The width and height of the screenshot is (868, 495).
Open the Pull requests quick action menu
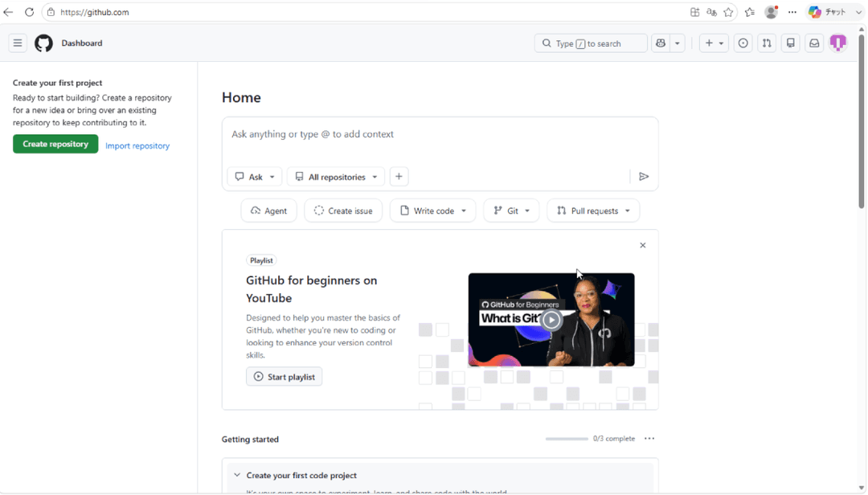(x=593, y=211)
